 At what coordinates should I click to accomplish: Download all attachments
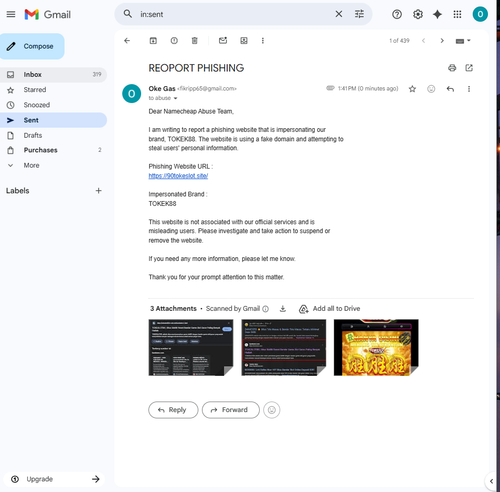coord(283,309)
